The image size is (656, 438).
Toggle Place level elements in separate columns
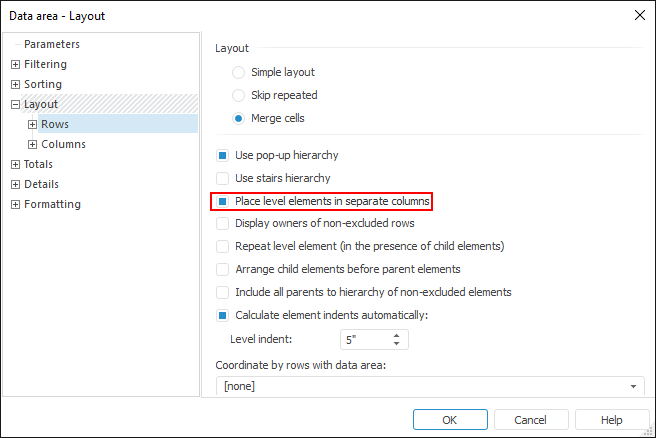(x=223, y=201)
